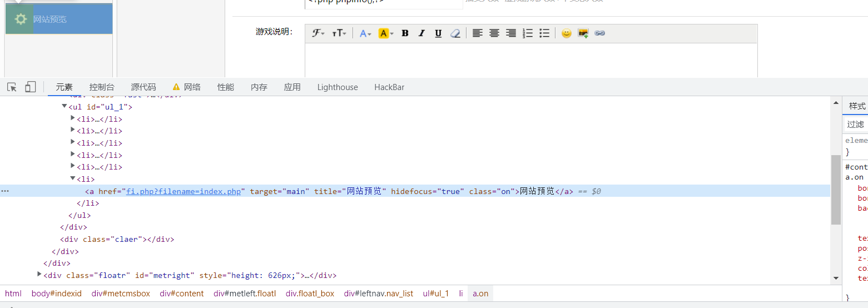868x308 pixels.
Task: Open the HackBar tab
Action: tap(389, 87)
